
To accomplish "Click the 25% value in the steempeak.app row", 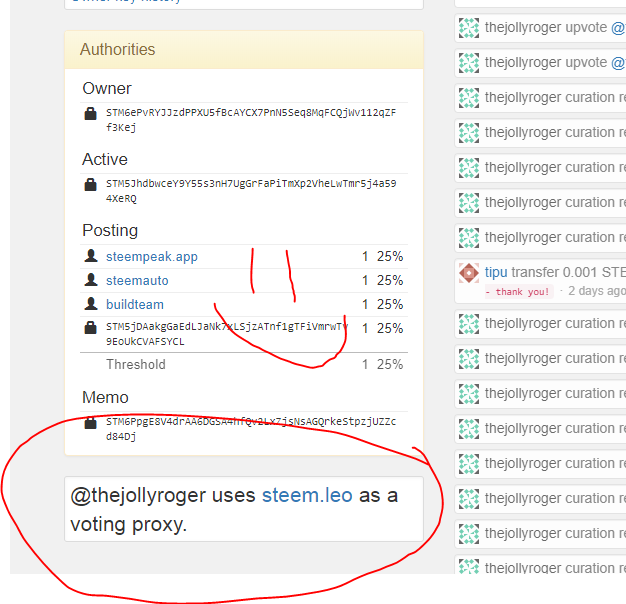I will (x=390, y=256).
